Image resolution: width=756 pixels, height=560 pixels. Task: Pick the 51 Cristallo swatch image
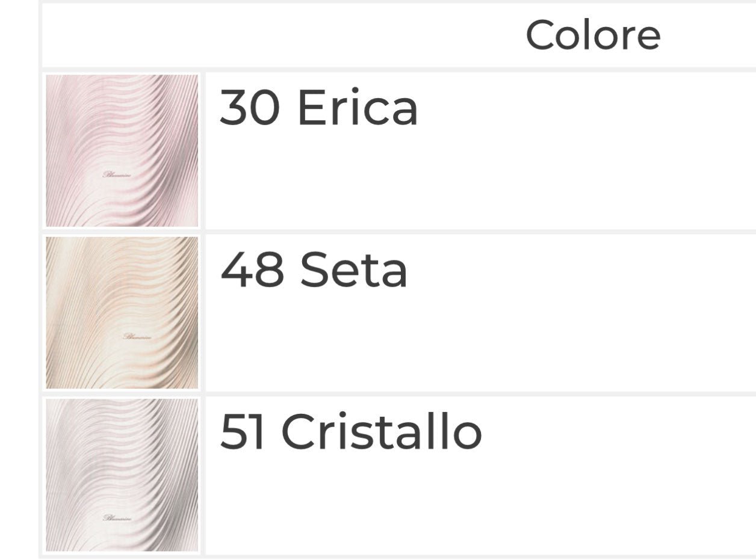pos(122,475)
